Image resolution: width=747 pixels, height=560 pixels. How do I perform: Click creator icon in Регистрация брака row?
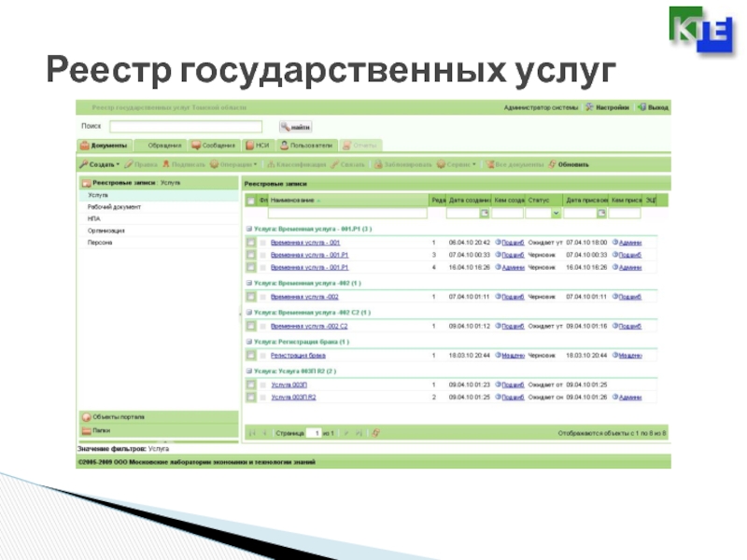tap(499, 356)
